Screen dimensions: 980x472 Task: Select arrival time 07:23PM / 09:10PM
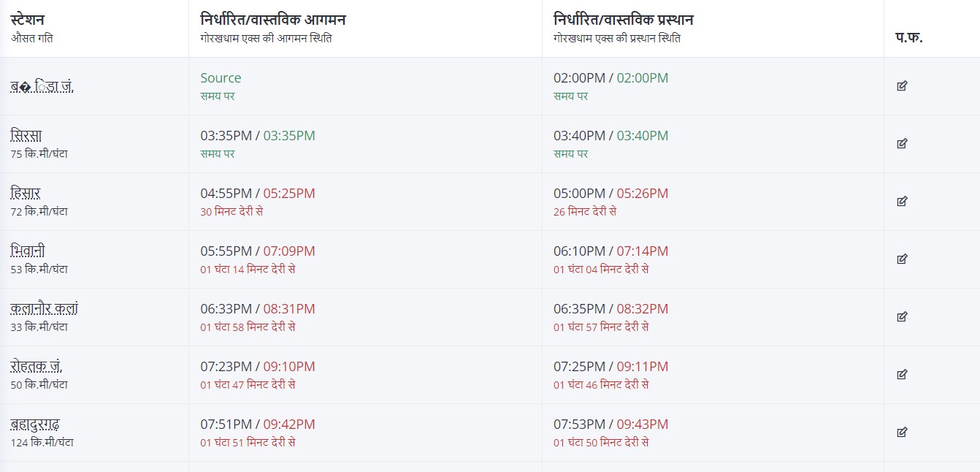[258, 367]
